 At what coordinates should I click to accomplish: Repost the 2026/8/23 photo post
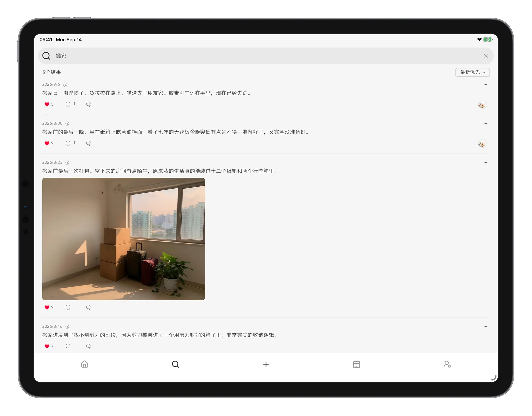tap(88, 307)
